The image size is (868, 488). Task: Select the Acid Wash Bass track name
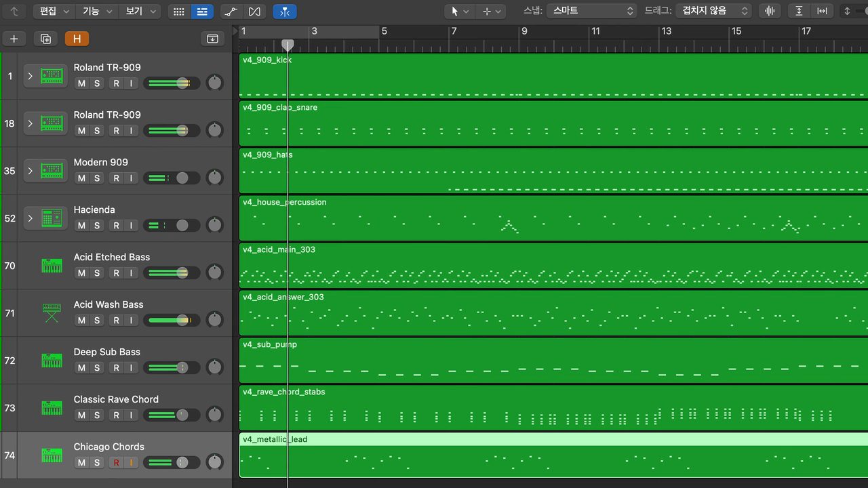[x=108, y=304]
